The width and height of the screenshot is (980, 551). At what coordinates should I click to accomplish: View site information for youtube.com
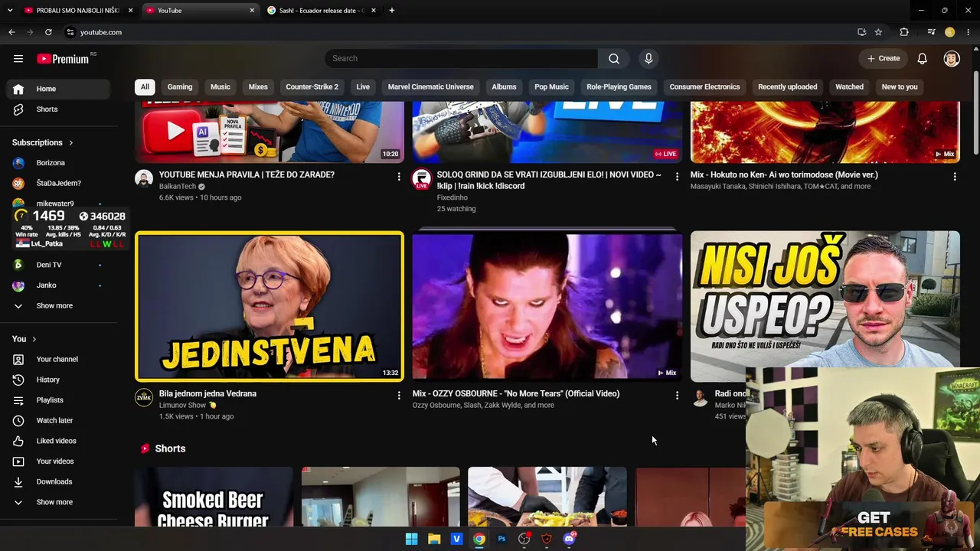click(x=70, y=32)
